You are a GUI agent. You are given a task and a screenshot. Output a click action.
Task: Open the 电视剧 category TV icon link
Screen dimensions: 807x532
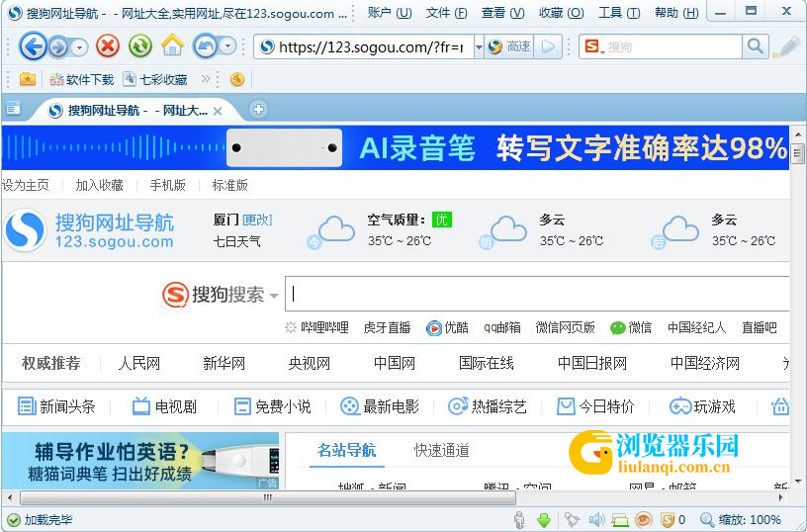pyautogui.click(x=165, y=406)
